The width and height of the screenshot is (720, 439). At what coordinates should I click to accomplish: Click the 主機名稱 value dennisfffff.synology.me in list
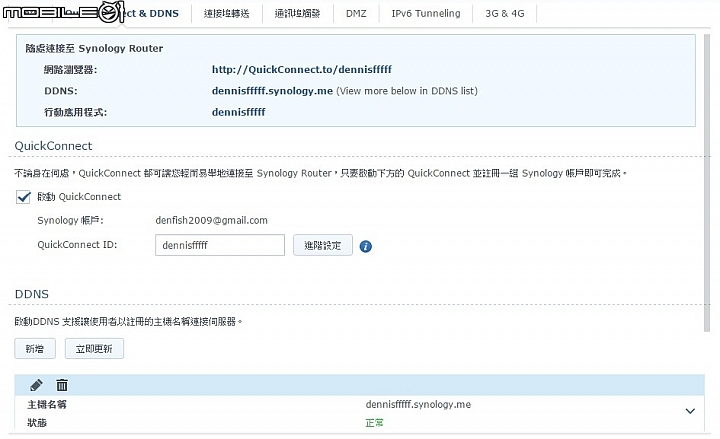tap(418, 405)
